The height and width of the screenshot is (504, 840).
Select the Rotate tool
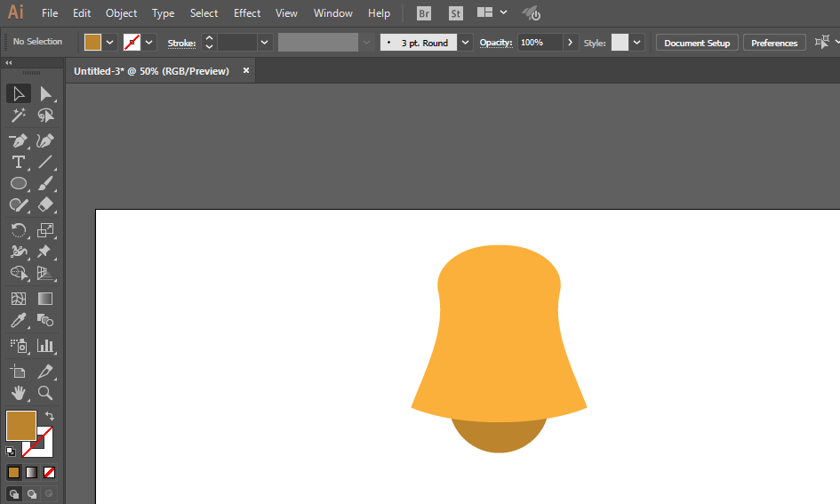[x=18, y=230]
